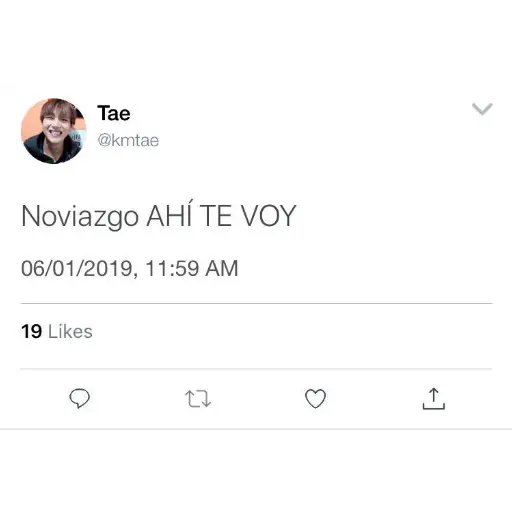The height and width of the screenshot is (512, 512).
Task: Click the separator line beneath action icons
Action: pos(256,429)
